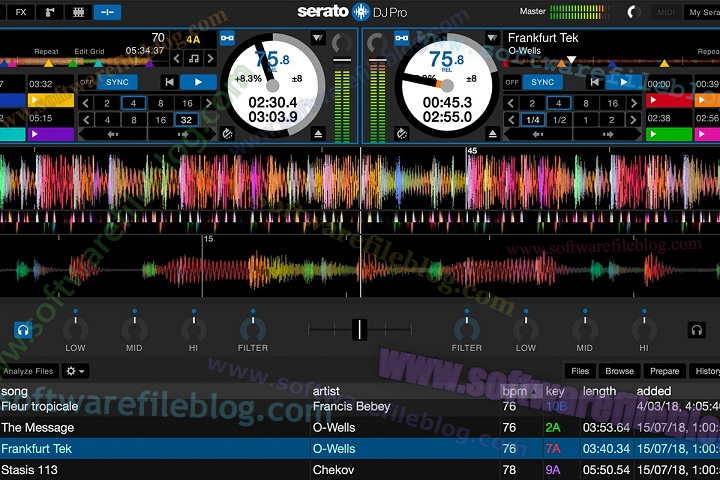Screen dimensions: 720x480
Task: Play the right deck
Action: point(623,82)
